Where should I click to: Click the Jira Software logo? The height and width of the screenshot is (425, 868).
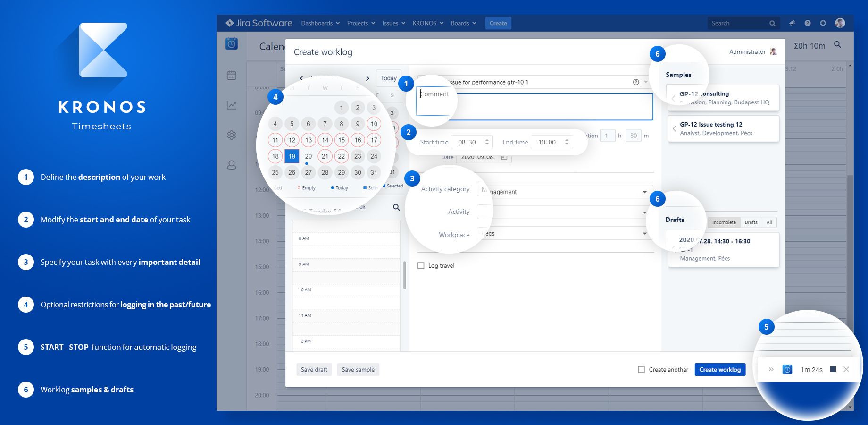point(259,23)
